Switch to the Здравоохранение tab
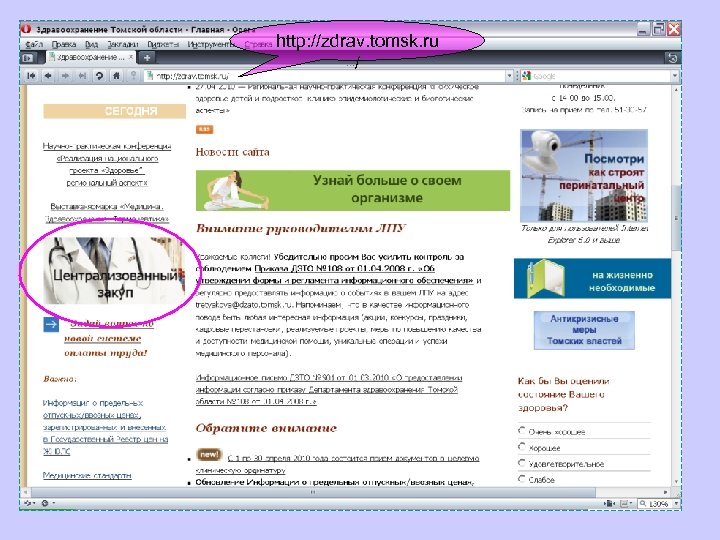The image size is (720, 540). 90,57
